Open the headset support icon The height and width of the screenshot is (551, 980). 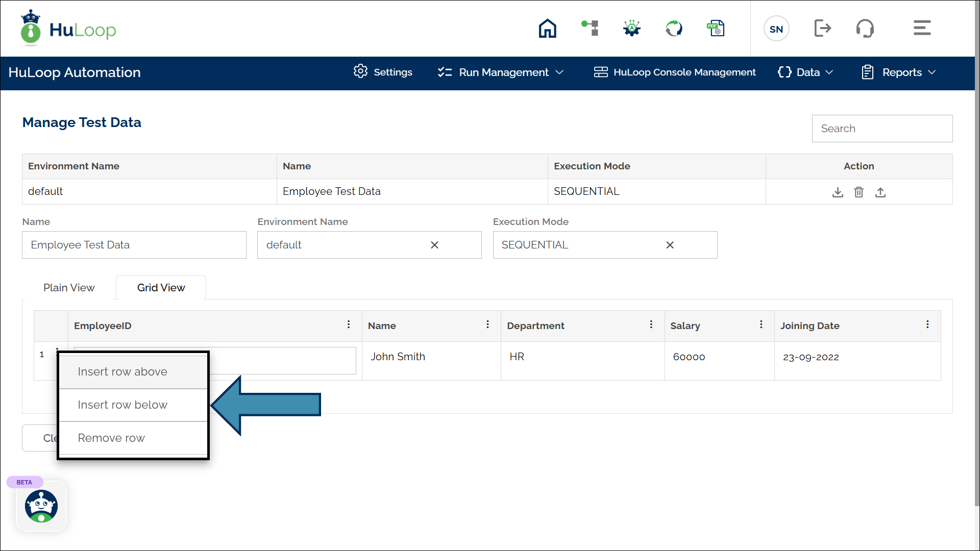point(865,29)
